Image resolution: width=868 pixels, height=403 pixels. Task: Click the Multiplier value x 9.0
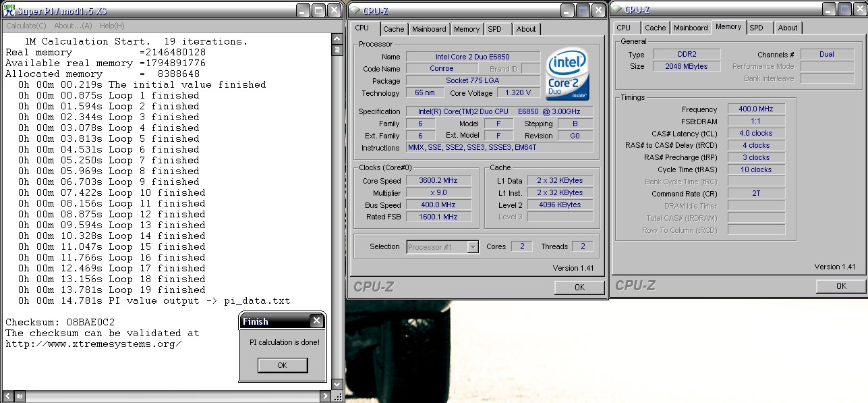point(438,193)
